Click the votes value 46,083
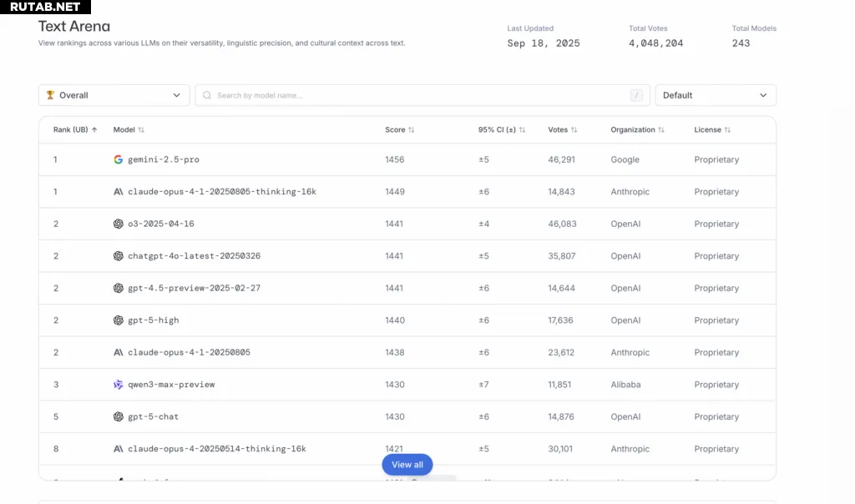 pos(562,224)
